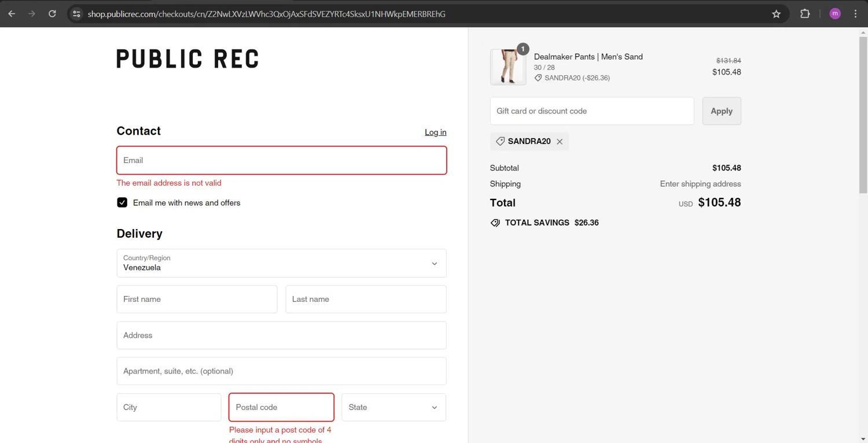Viewport: 868px width, 443px height.
Task: Click the Contact heading
Action: pyautogui.click(x=138, y=131)
